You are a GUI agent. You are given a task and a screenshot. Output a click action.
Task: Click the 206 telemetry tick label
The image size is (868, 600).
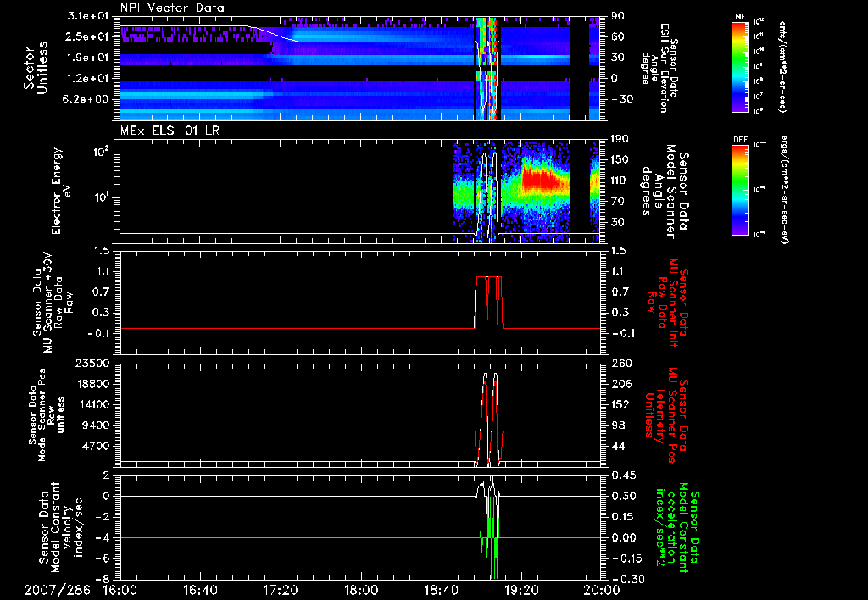click(620, 384)
